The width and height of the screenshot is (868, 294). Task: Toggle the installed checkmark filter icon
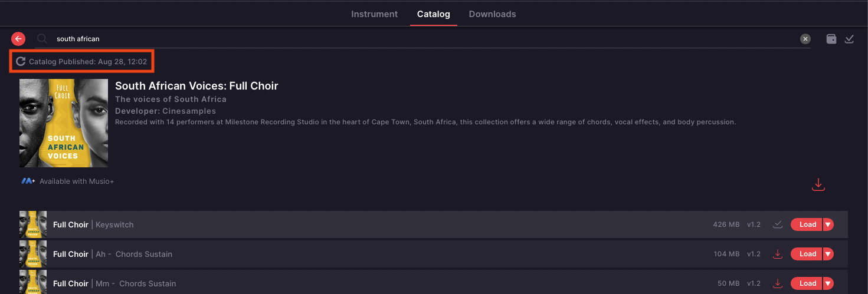click(x=849, y=39)
